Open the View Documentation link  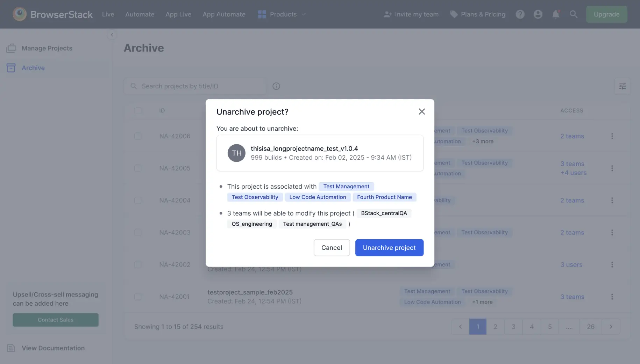[x=53, y=348]
